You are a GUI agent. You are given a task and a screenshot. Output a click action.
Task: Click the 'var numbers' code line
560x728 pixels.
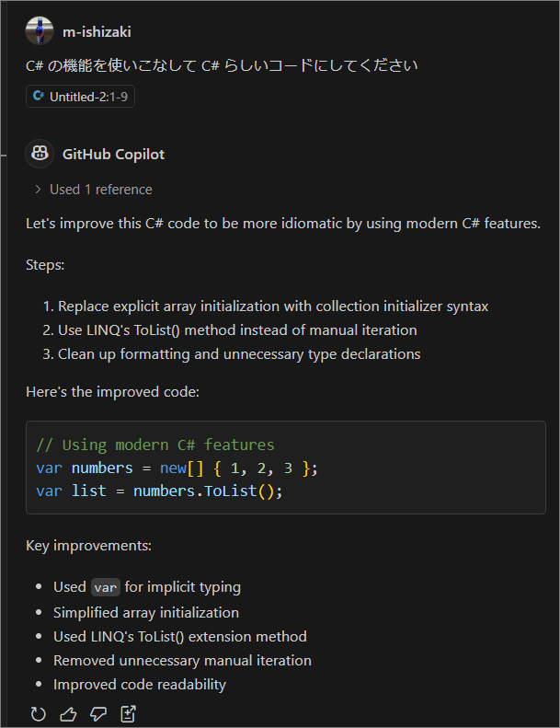[177, 468]
